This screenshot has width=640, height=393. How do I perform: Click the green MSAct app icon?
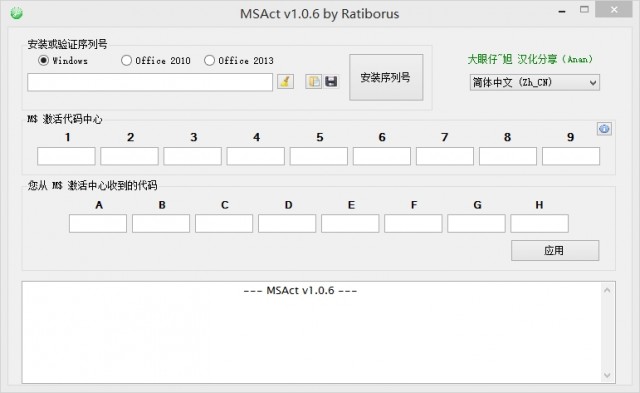coord(16,13)
